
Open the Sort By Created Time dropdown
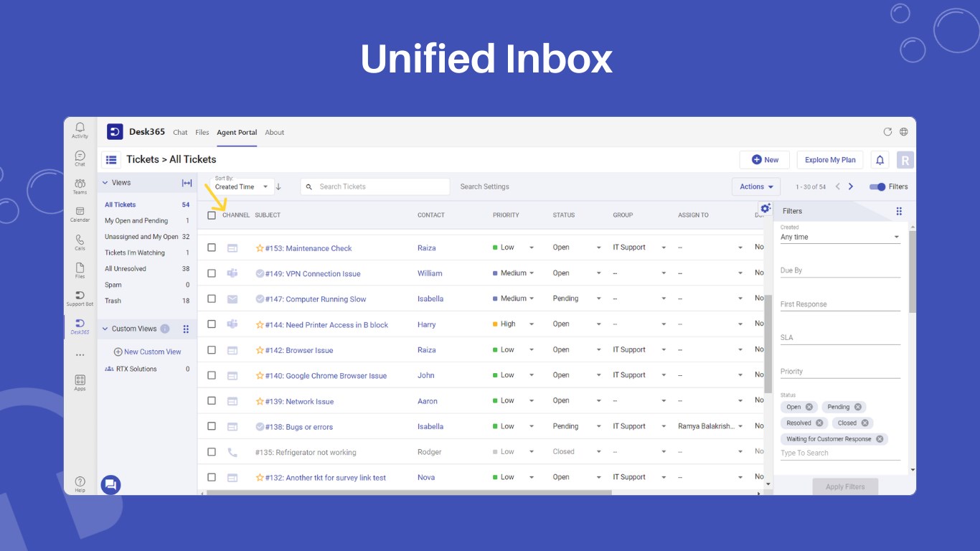click(242, 187)
